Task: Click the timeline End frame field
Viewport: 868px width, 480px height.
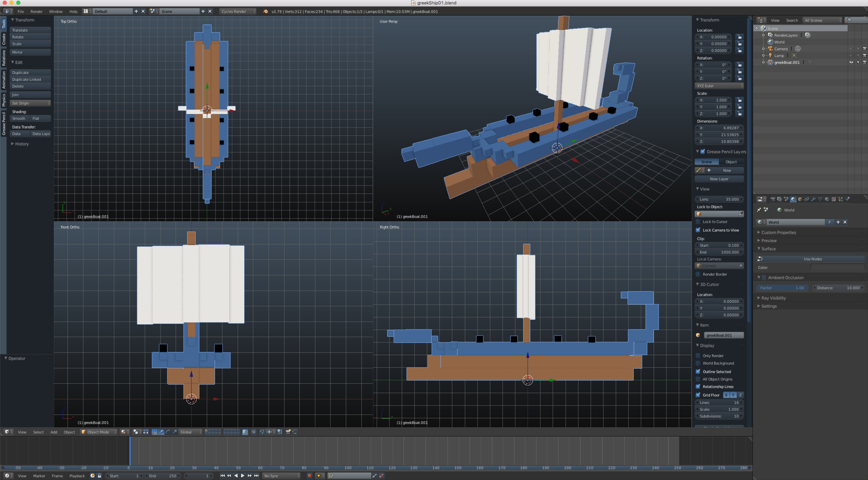Action: [164, 476]
